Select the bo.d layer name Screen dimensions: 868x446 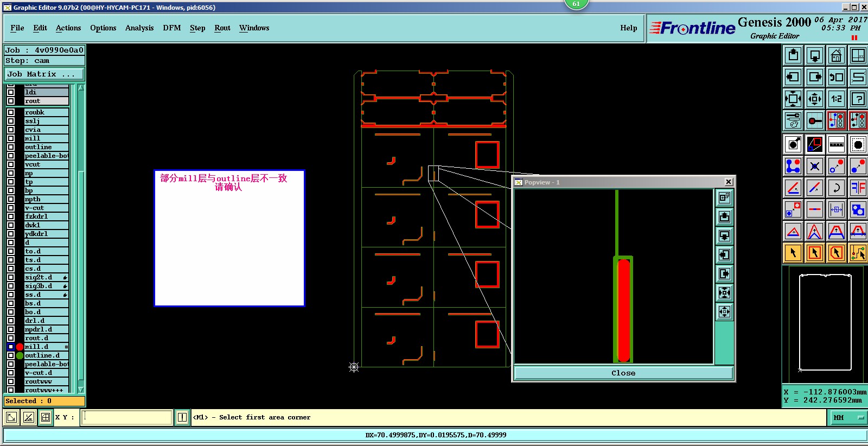coord(47,312)
